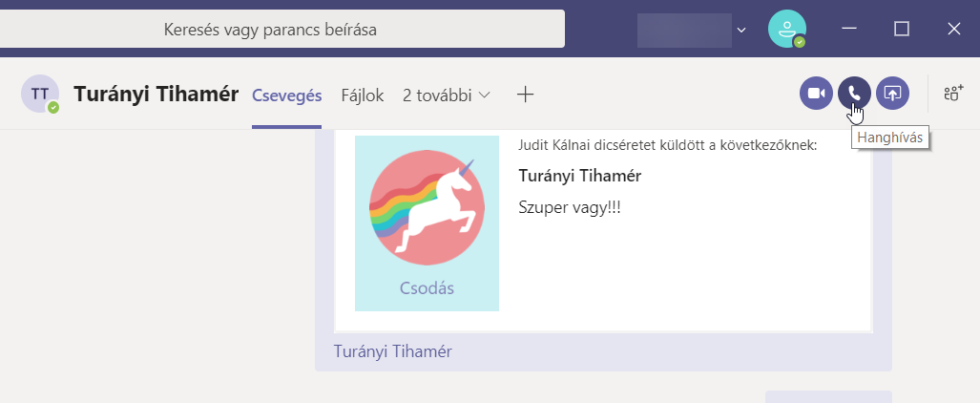Start a video call with Turányi Tihamér

(816, 93)
